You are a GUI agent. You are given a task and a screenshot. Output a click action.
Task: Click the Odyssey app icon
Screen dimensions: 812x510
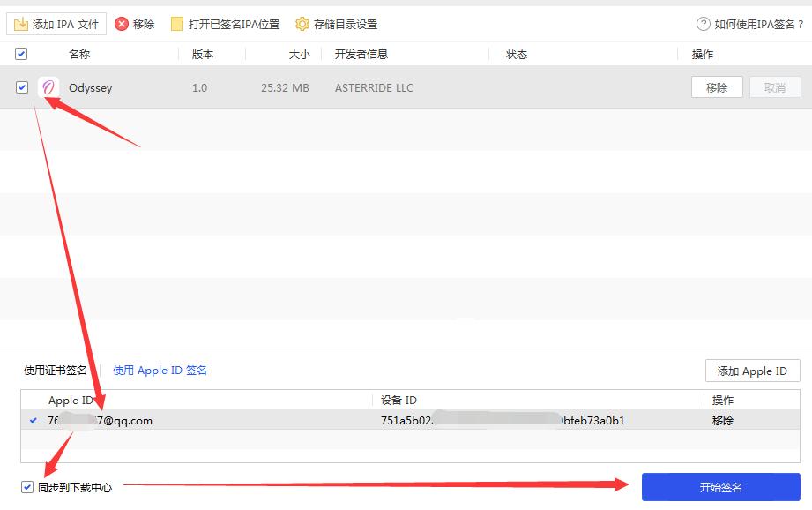[48, 87]
